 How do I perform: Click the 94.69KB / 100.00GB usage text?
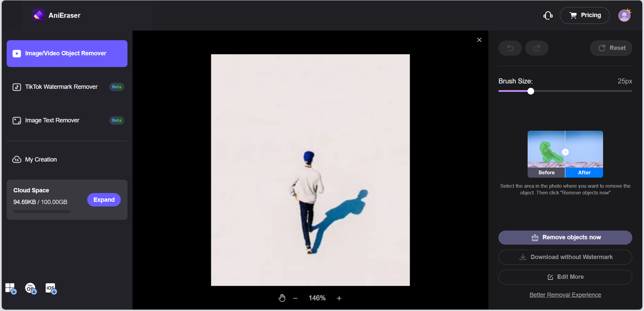click(40, 202)
